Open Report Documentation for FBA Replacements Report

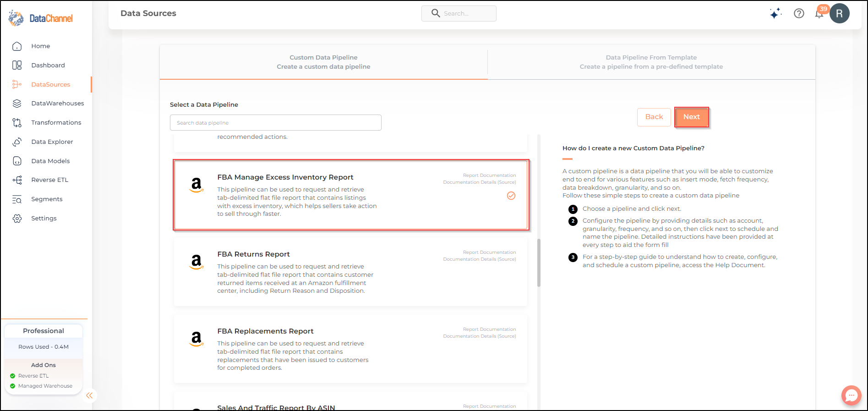[489, 329]
